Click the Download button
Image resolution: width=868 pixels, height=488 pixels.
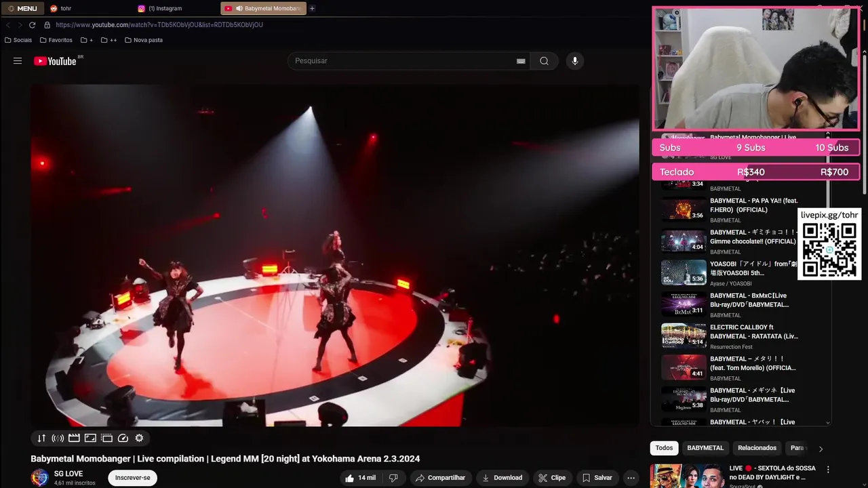502,478
